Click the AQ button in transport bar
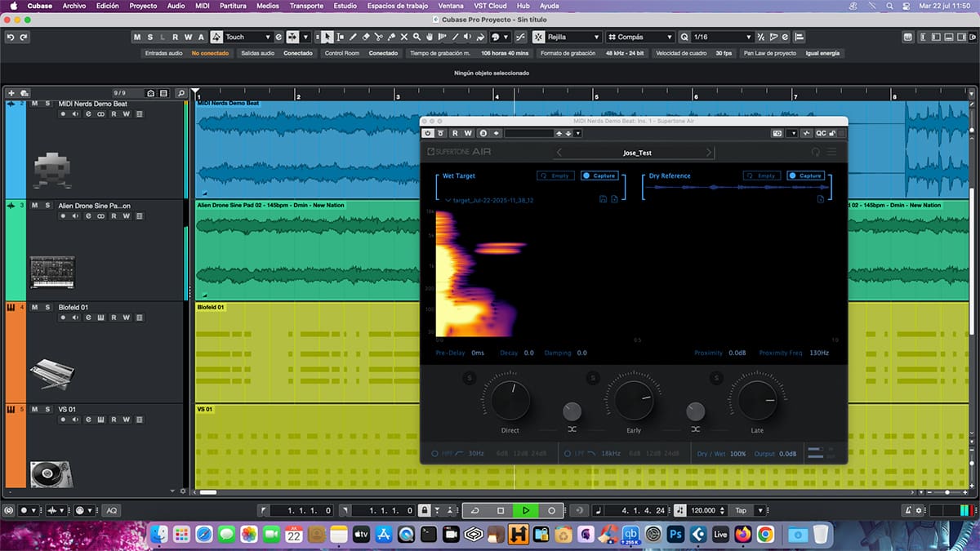980x551 pixels. (112, 510)
